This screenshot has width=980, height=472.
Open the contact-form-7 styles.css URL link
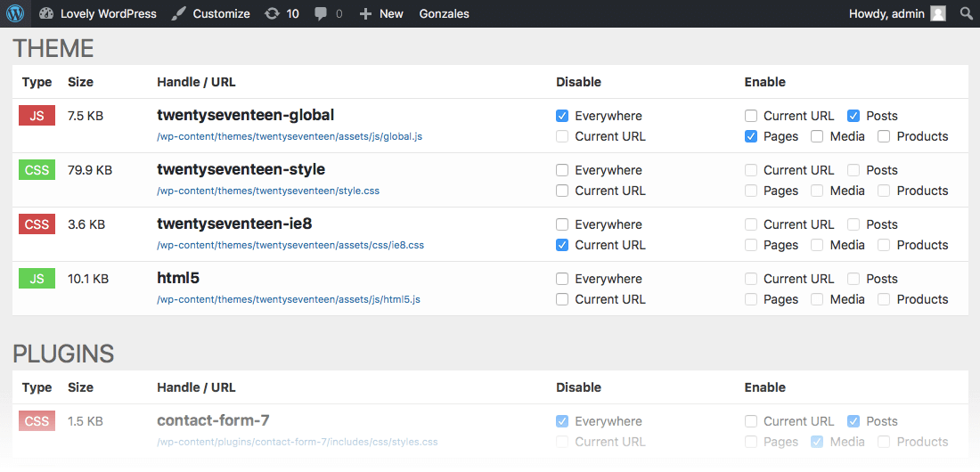pos(298,442)
